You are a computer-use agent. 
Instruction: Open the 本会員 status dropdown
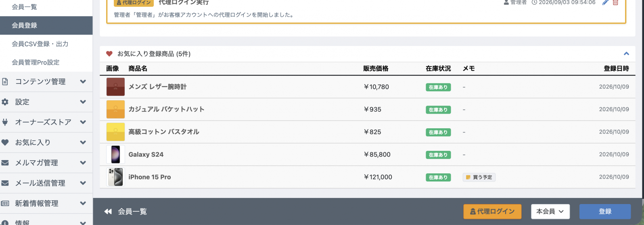[550, 212]
